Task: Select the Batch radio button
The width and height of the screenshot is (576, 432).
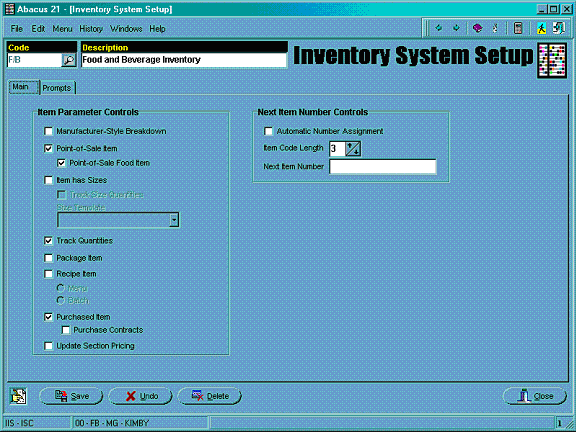Action: [x=61, y=300]
